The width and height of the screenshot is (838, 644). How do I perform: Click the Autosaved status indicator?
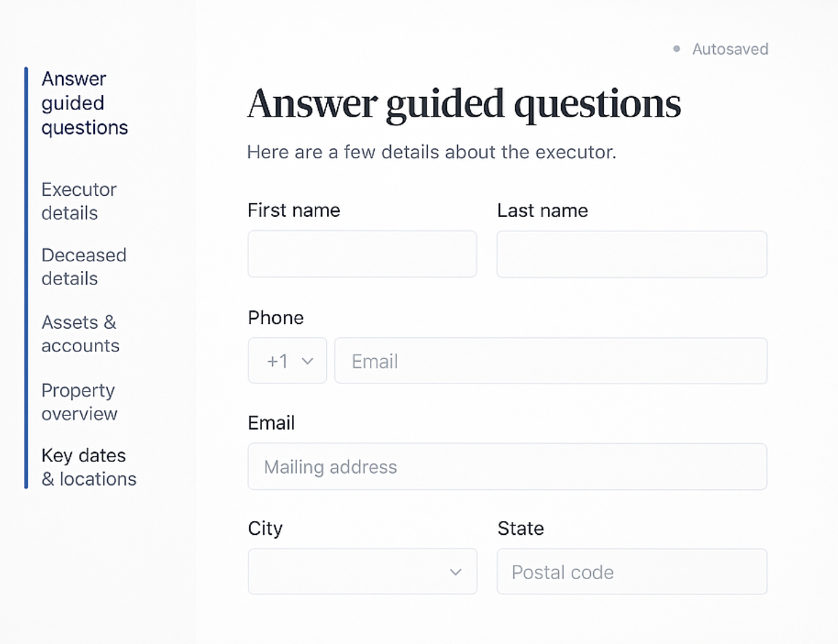tap(729, 49)
